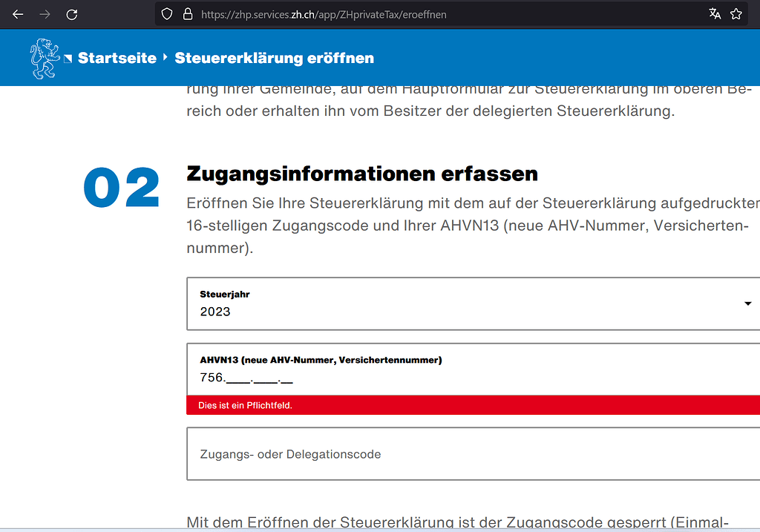Reload the current page
Image resolution: width=760 pixels, height=532 pixels.
tap(71, 13)
